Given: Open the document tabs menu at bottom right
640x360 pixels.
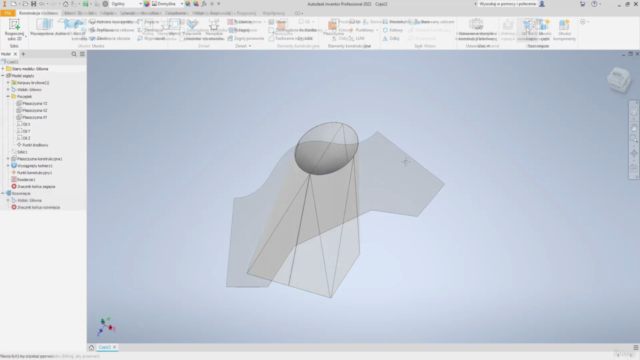Looking at the screenshot, I should coord(636,347).
